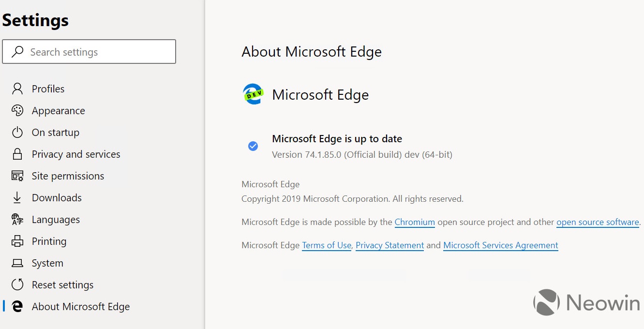The width and height of the screenshot is (644, 329).
Task: Click the magnifier icon in search box
Action: (x=17, y=51)
